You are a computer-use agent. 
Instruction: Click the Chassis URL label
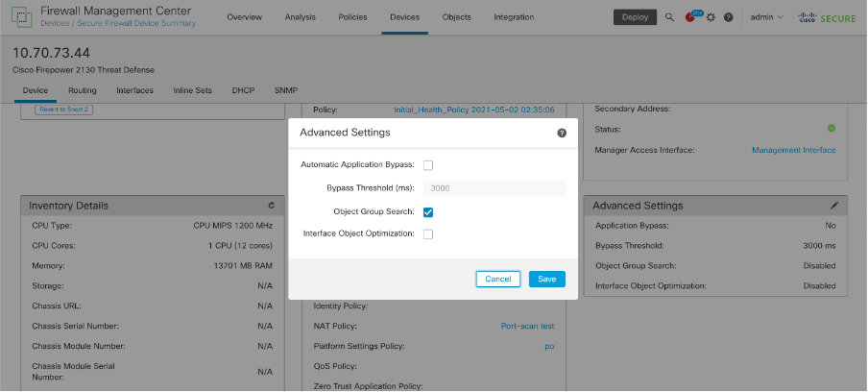[57, 306]
